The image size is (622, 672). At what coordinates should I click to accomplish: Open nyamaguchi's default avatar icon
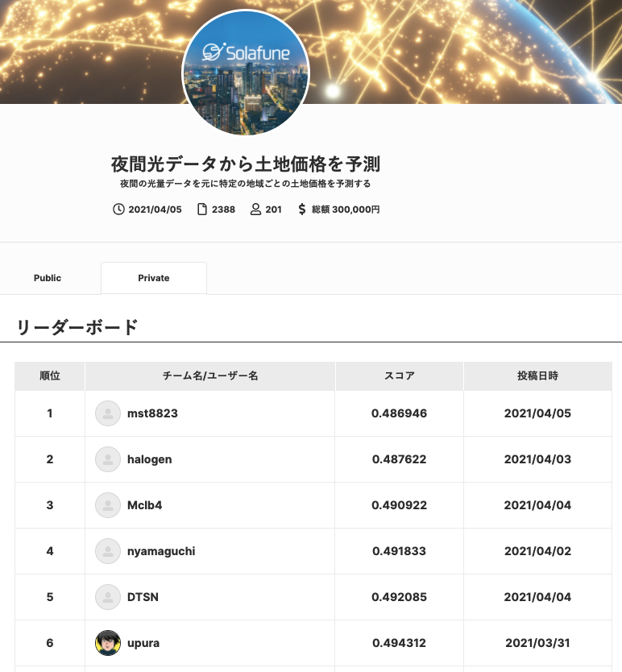click(108, 550)
